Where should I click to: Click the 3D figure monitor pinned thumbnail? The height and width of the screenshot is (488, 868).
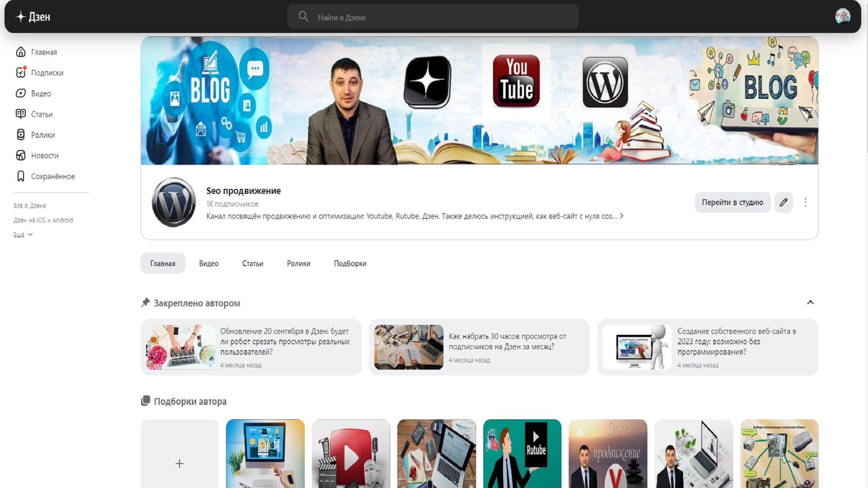637,347
